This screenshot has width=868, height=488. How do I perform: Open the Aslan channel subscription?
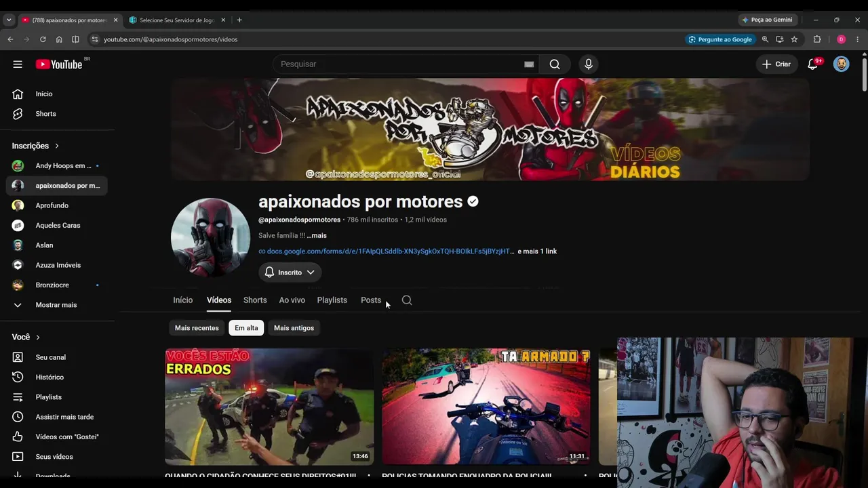tap(57, 245)
